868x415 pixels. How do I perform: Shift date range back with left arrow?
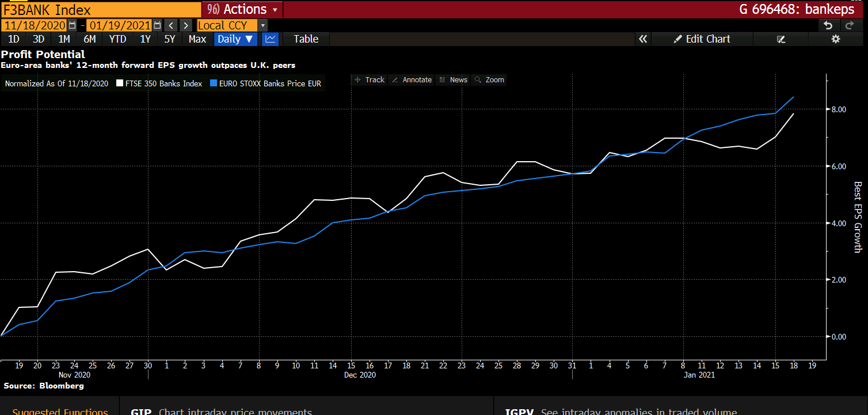(x=171, y=25)
